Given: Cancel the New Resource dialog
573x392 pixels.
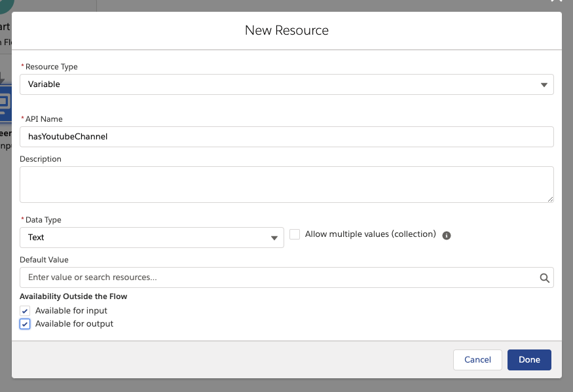Looking at the screenshot, I should [x=477, y=360].
